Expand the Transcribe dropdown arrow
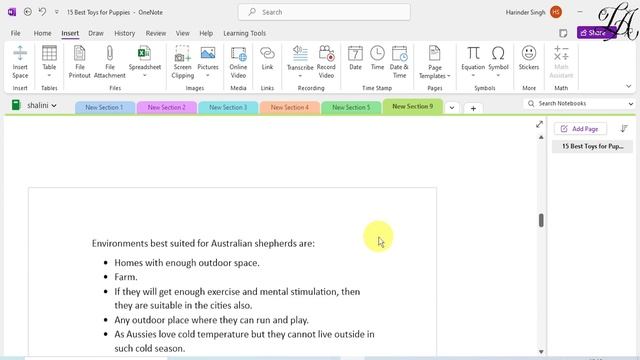Screen dimensions: 640x360 (x=300, y=76)
